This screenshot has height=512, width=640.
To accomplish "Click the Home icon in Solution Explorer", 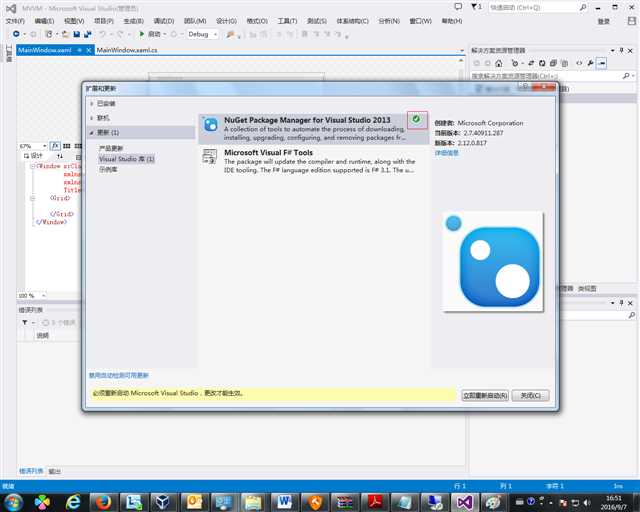I will (x=498, y=63).
